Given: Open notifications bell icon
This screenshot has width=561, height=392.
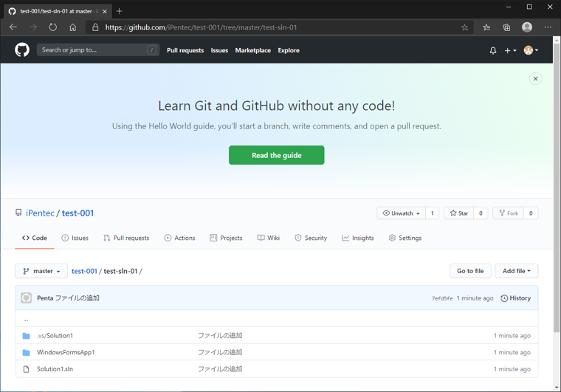Looking at the screenshot, I should (x=493, y=50).
